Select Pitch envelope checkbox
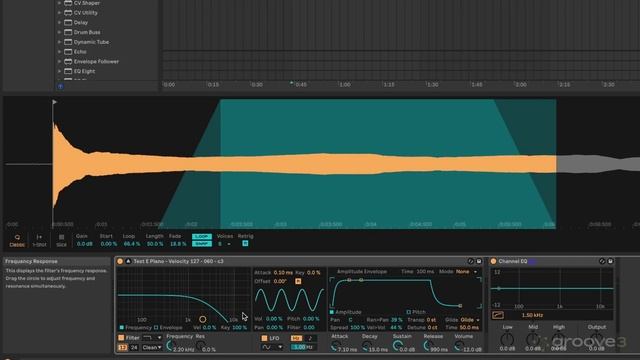 click(409, 312)
